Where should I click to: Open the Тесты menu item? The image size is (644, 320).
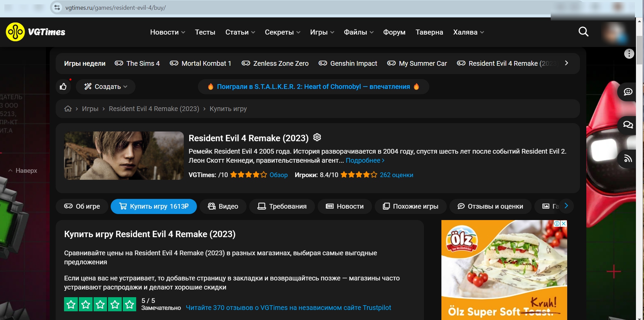click(205, 32)
